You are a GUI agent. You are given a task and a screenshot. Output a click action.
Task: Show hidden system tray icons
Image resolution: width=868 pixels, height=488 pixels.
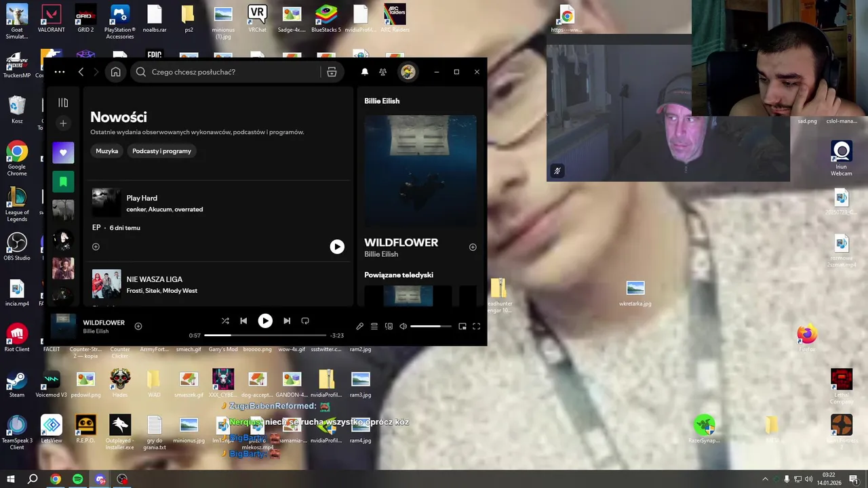point(766,479)
